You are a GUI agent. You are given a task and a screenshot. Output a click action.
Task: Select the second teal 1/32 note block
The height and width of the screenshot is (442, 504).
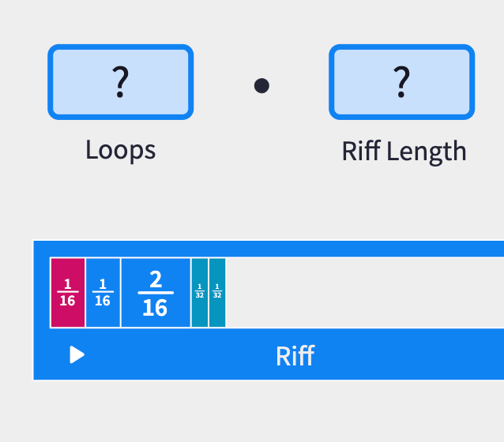(x=217, y=292)
